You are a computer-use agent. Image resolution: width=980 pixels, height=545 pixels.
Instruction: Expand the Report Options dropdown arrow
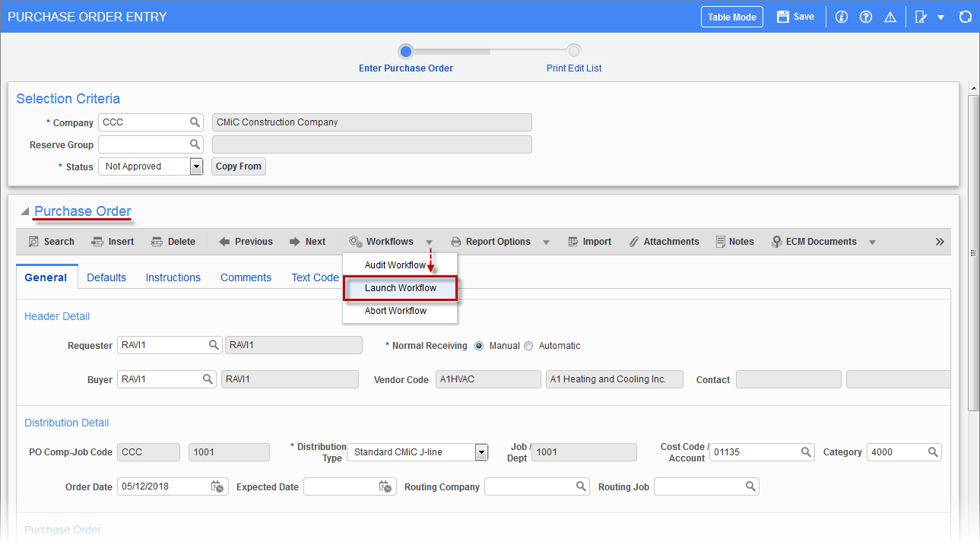546,241
